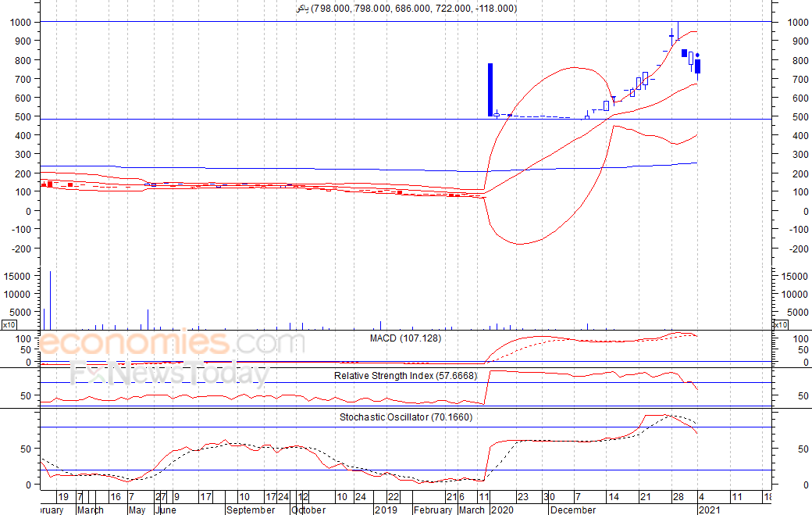Click the date tick labeled 14
812x515 pixels.
click(x=614, y=497)
